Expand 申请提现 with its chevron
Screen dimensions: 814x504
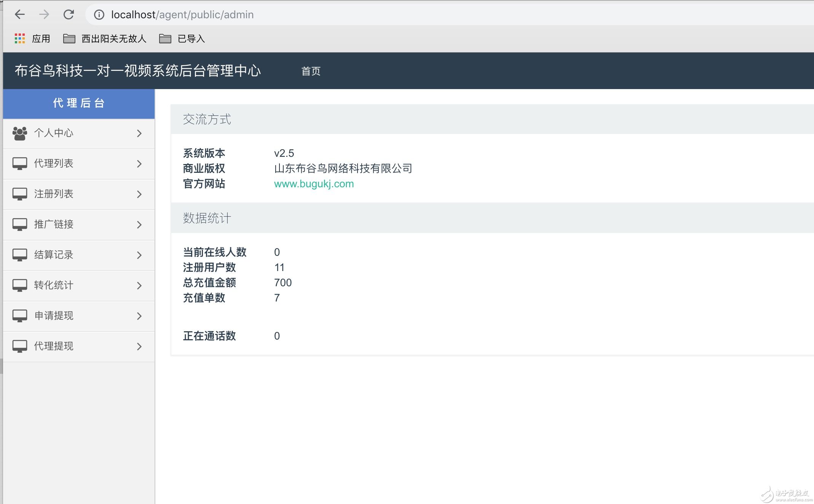coord(139,316)
